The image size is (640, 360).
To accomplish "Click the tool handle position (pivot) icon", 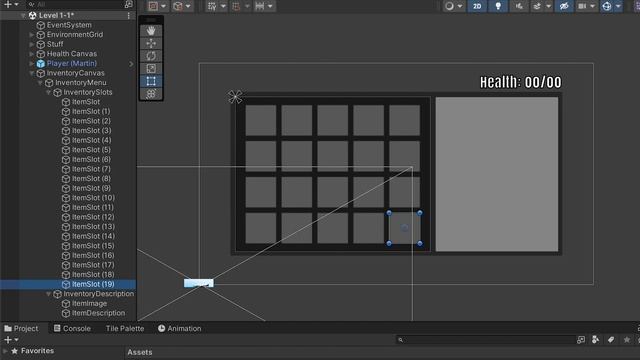I will (x=153, y=6).
